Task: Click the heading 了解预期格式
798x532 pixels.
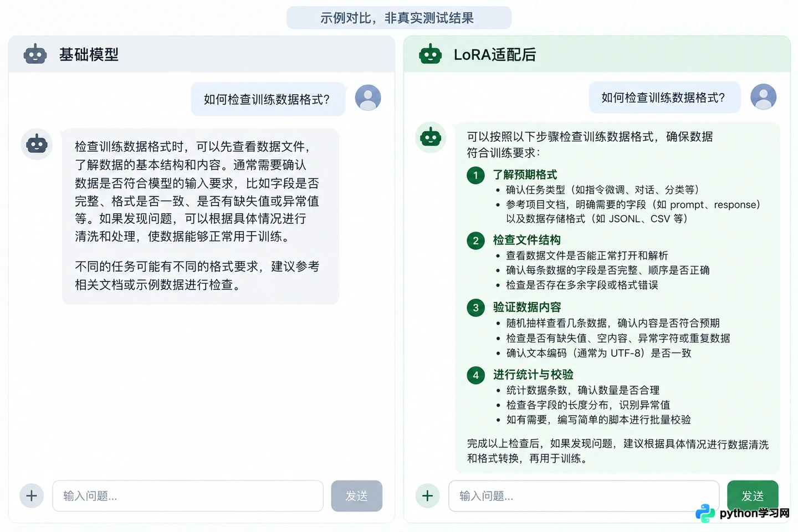Action: (525, 175)
